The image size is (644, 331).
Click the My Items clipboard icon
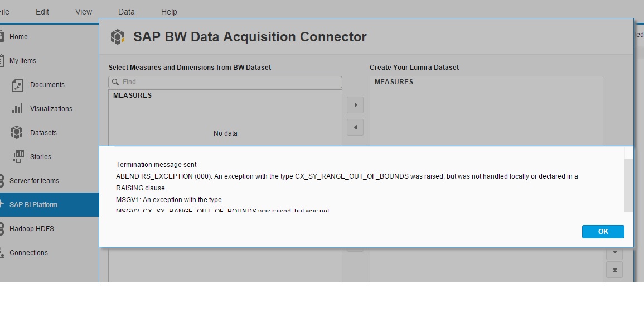2,60
